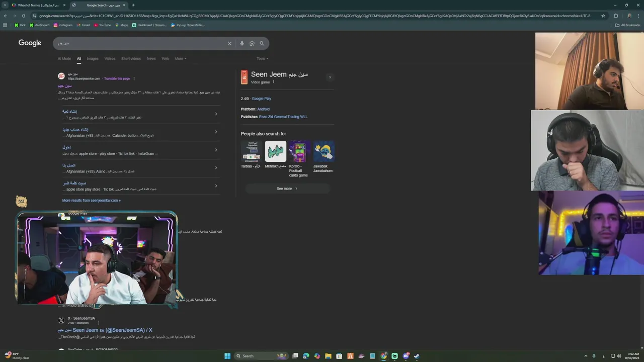Open Chrome from the taskbar
The height and width of the screenshot is (362, 644).
(383, 356)
